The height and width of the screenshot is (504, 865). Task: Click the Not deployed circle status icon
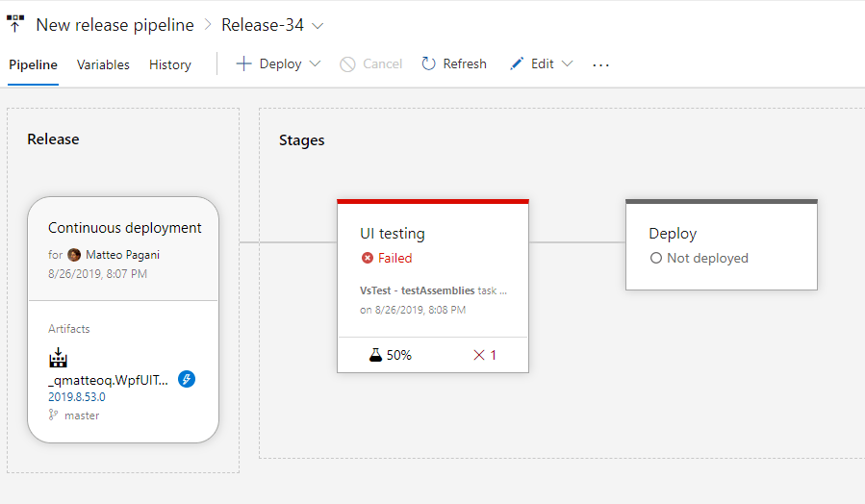pos(656,258)
